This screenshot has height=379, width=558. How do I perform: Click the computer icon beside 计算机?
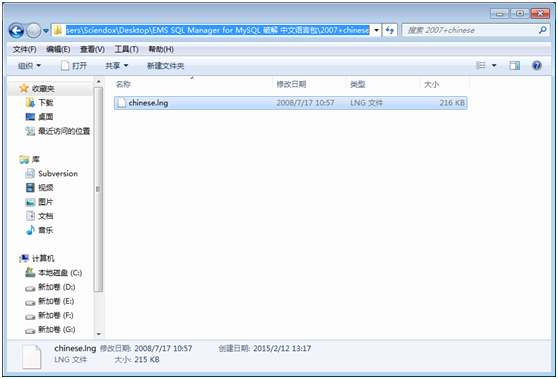coord(24,258)
